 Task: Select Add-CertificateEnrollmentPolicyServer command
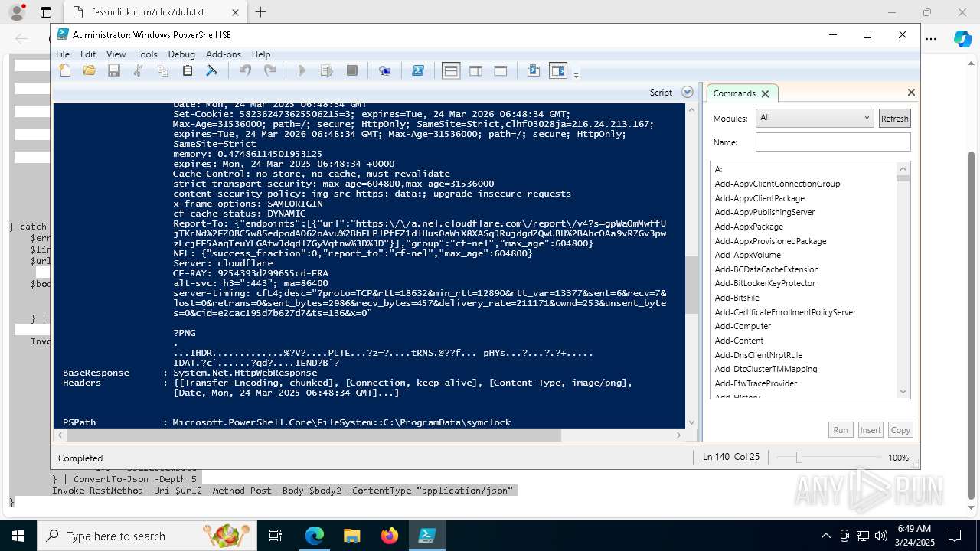point(785,312)
